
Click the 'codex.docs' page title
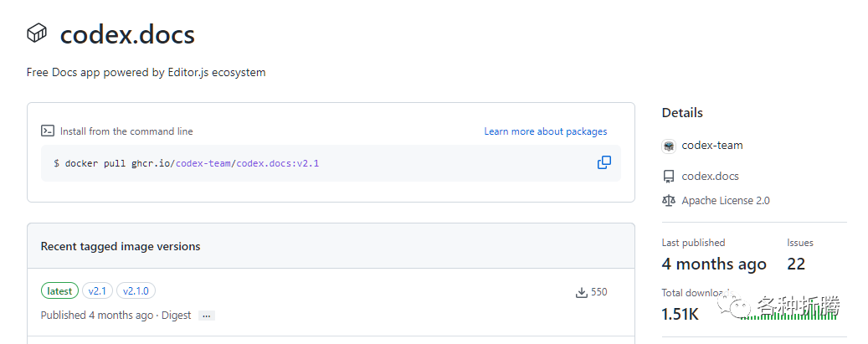pos(127,34)
